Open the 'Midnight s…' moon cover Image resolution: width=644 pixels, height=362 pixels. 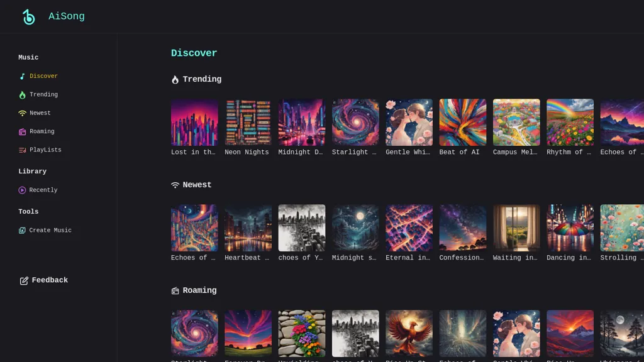[355, 228]
